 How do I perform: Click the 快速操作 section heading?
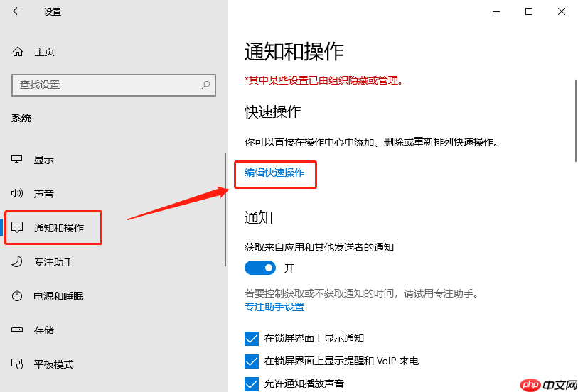(x=273, y=111)
